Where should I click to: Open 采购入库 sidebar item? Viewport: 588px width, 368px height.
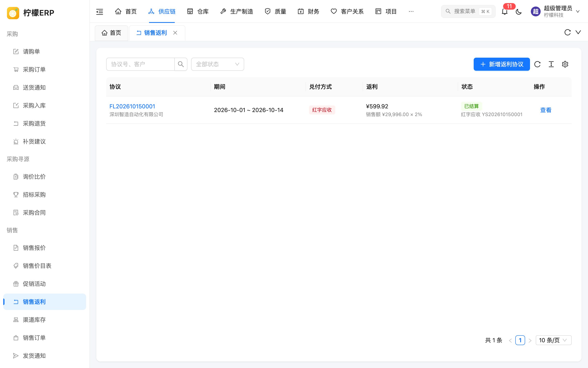pyautogui.click(x=45, y=106)
